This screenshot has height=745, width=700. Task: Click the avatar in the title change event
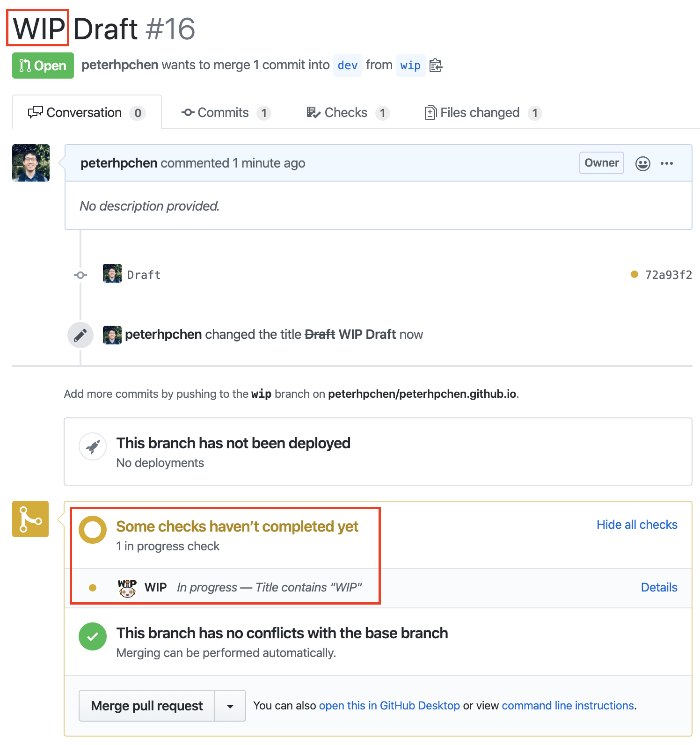[x=112, y=335]
